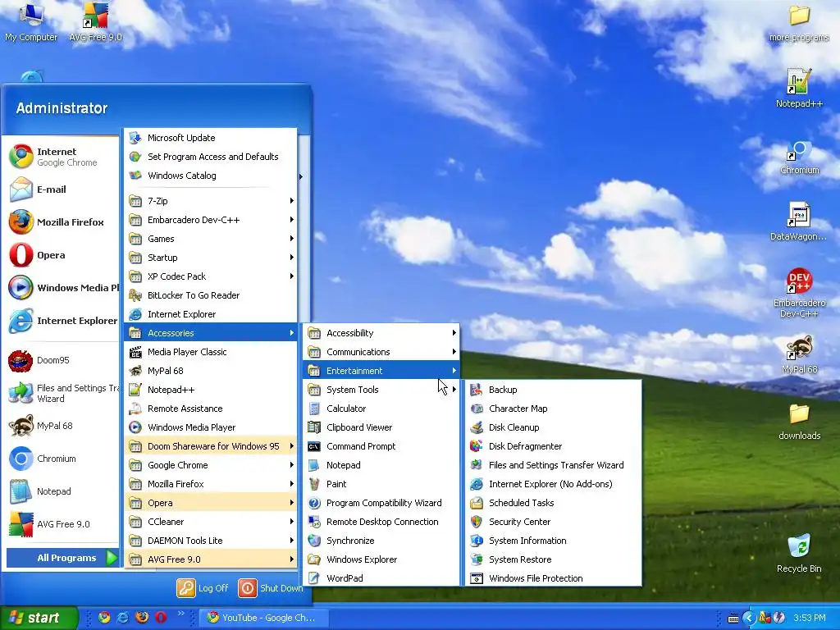The height and width of the screenshot is (630, 840).
Task: Open Backup in System Tools
Action: click(x=553, y=390)
